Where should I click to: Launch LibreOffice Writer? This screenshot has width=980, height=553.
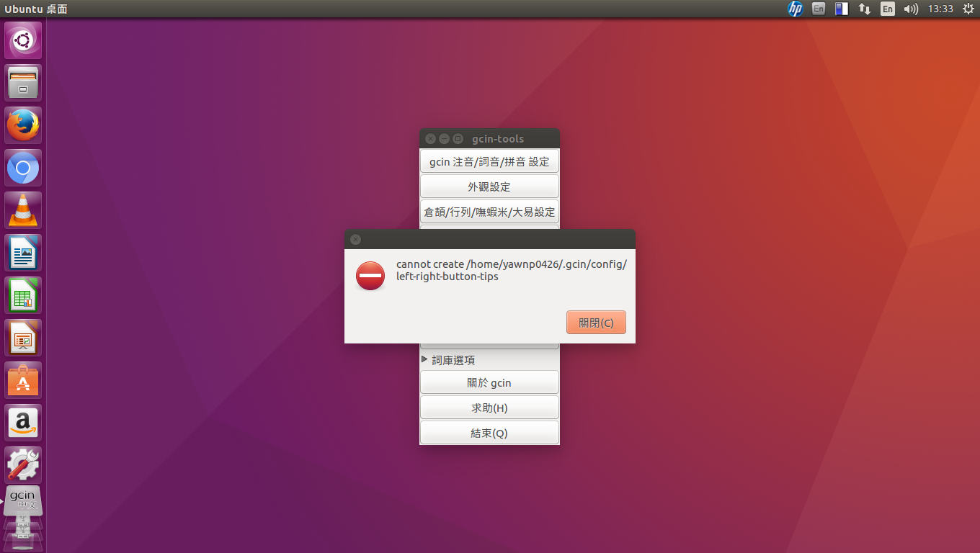tap(23, 253)
